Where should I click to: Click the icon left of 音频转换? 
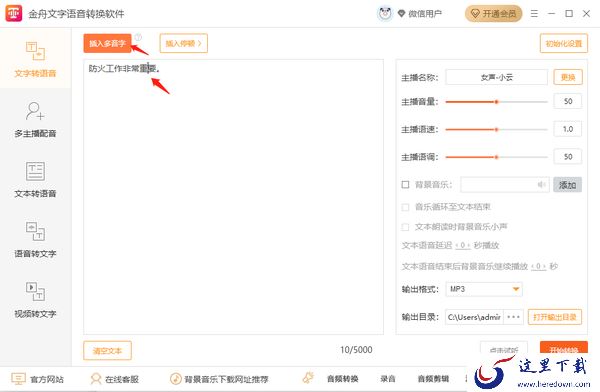308,378
